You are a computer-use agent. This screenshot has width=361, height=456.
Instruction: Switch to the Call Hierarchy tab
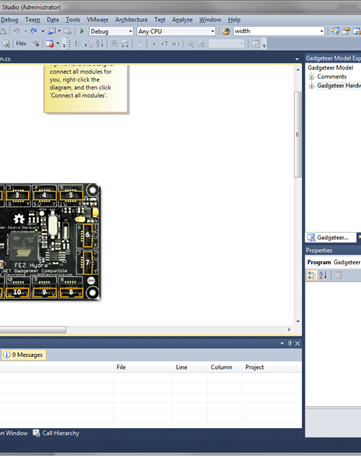[x=56, y=433]
